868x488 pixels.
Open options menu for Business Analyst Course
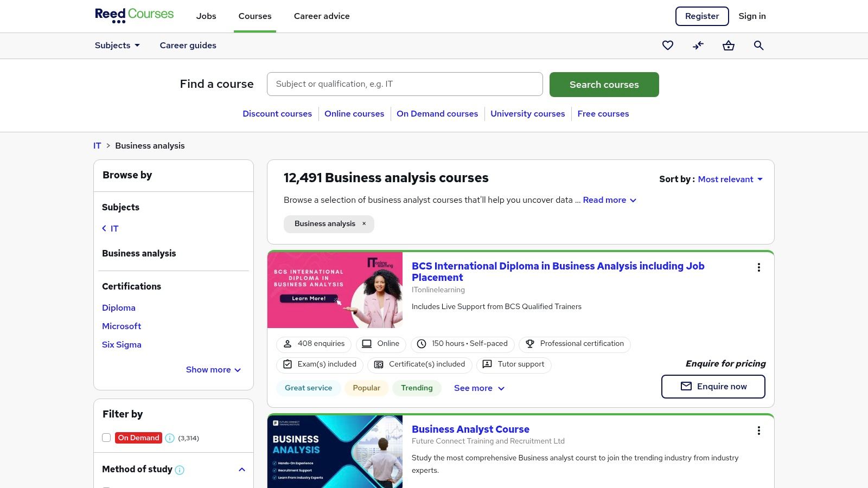coord(758,431)
